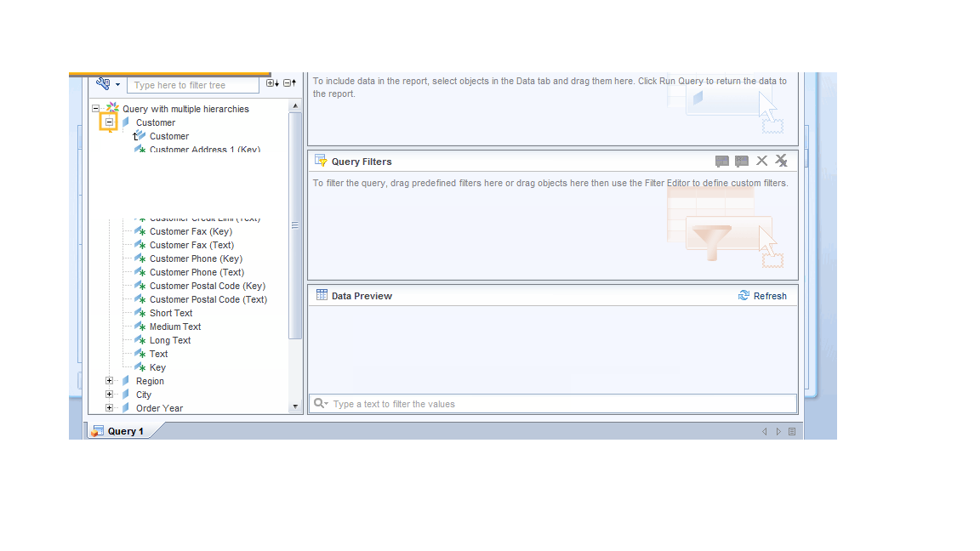Viewport: 980px width, 551px height.
Task: Collapse the Customer hierarchy node
Action: (x=109, y=122)
